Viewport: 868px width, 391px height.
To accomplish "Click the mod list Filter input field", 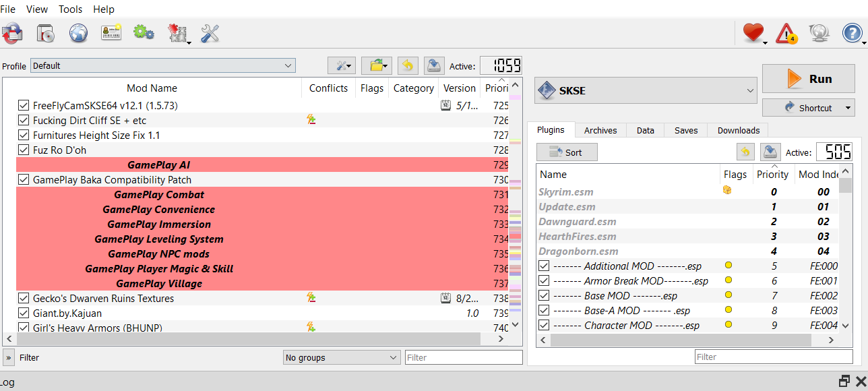I will pyautogui.click(x=464, y=357).
